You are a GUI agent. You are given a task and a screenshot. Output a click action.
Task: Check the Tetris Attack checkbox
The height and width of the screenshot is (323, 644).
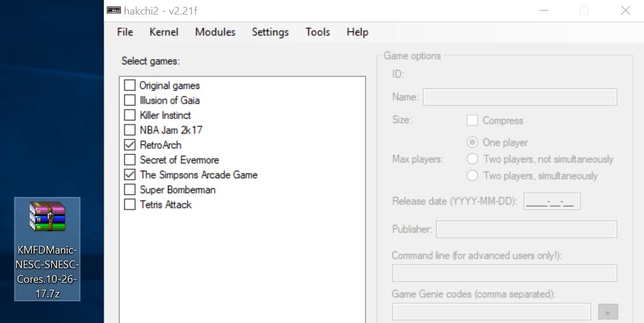coord(130,204)
